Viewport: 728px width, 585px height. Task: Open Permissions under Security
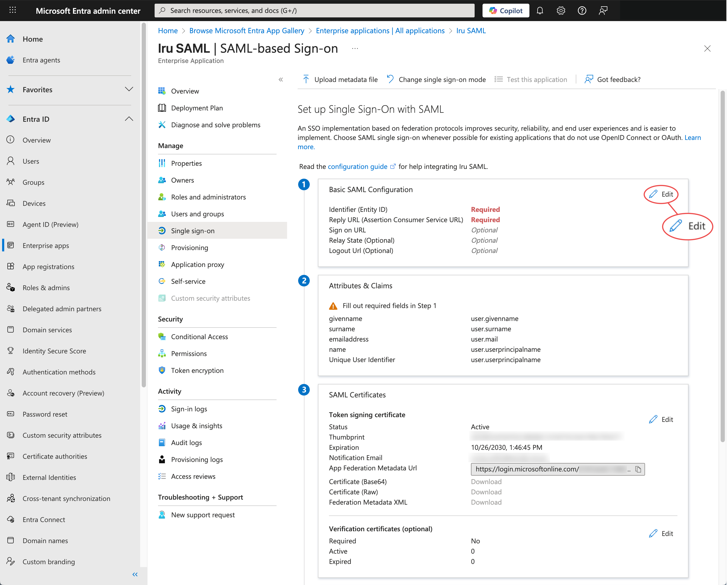pos(189,354)
